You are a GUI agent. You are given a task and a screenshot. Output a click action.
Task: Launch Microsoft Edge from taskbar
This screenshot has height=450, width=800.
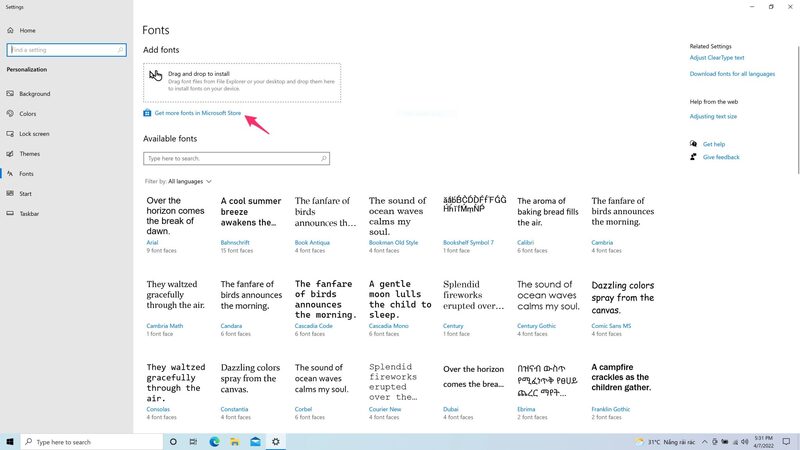tap(214, 442)
